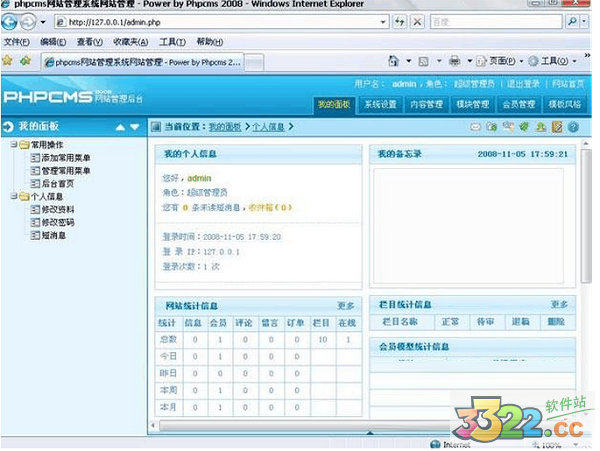Open the search provider dropdown arrow

pyautogui.click(x=584, y=22)
